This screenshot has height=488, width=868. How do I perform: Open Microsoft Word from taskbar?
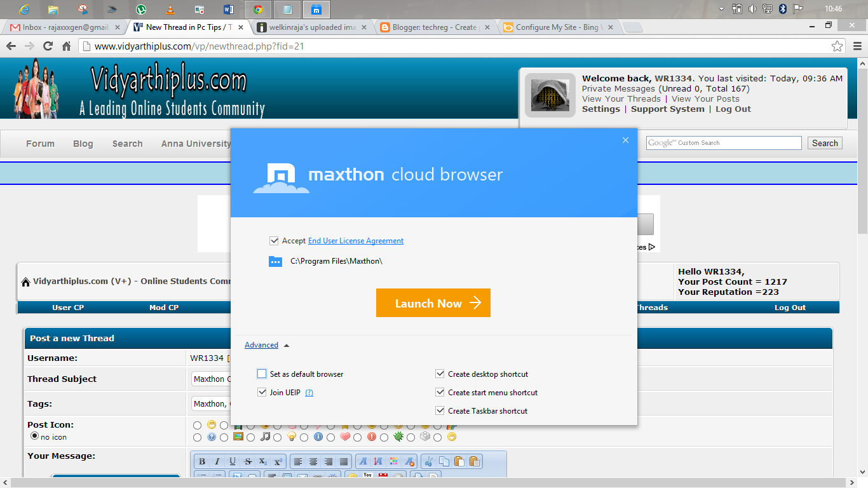pos(229,9)
